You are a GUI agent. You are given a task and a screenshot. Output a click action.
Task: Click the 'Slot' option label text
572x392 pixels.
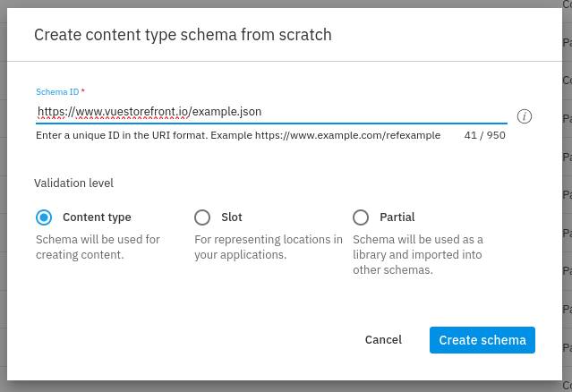click(x=232, y=217)
